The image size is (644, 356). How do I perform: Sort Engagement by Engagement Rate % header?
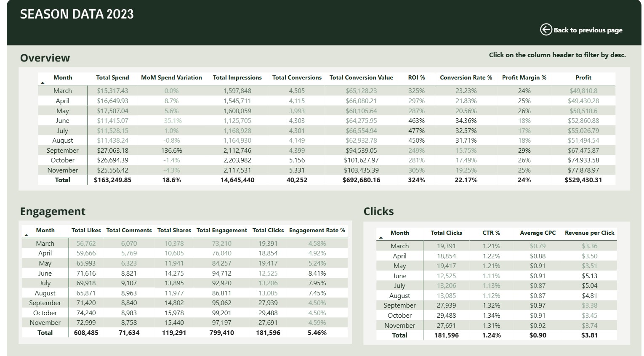tap(317, 230)
